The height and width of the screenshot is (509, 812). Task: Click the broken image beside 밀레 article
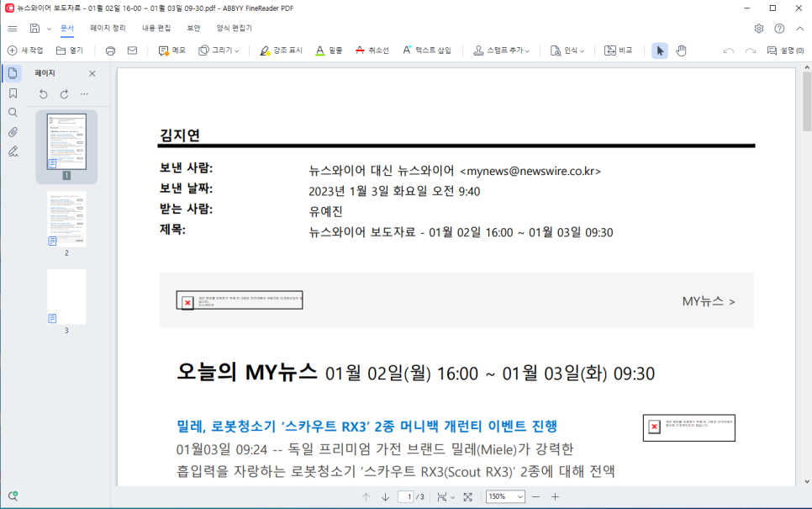tap(688, 427)
